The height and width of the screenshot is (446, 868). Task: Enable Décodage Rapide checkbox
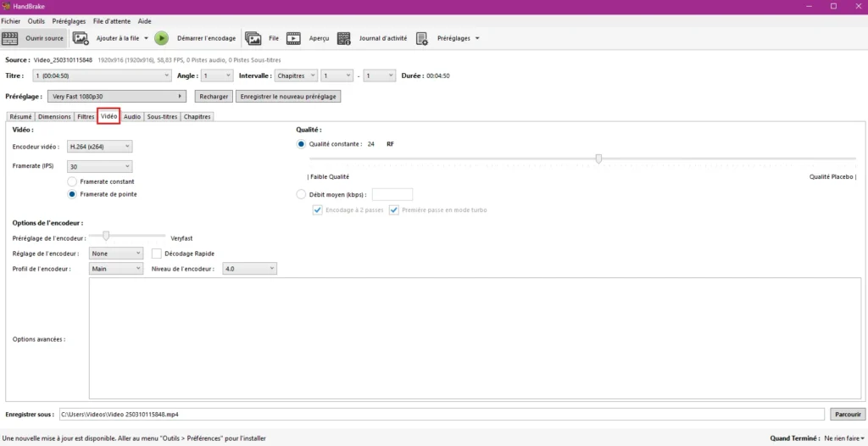tap(157, 254)
